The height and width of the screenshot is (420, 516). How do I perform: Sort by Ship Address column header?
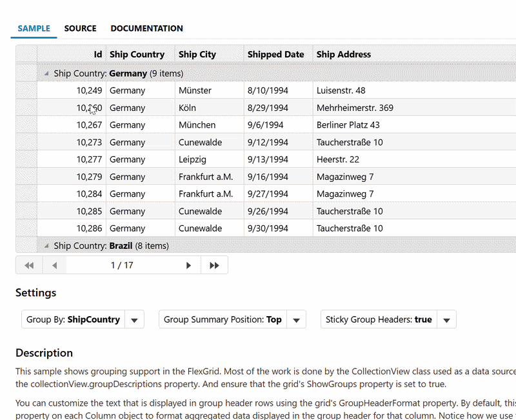pyautogui.click(x=415, y=54)
